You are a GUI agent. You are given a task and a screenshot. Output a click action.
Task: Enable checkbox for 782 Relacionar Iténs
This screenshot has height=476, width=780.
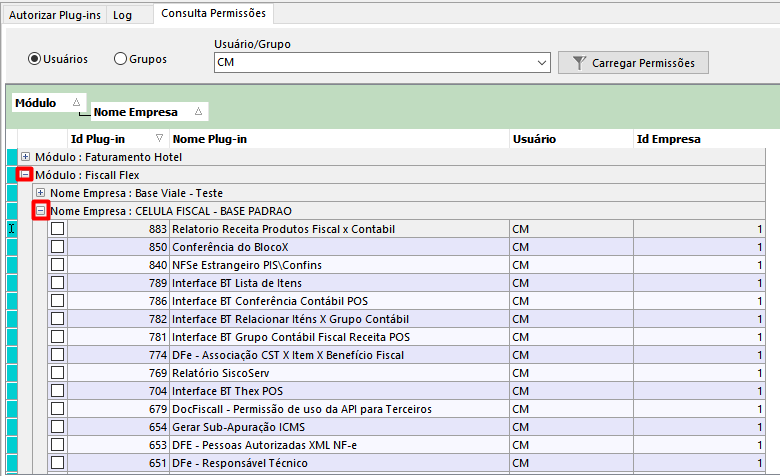point(58,318)
